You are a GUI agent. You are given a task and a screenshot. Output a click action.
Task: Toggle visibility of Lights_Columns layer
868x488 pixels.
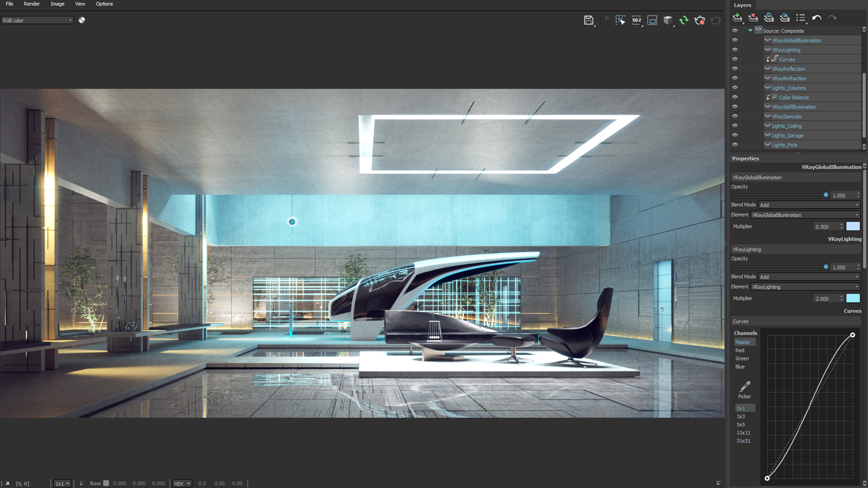736,88
